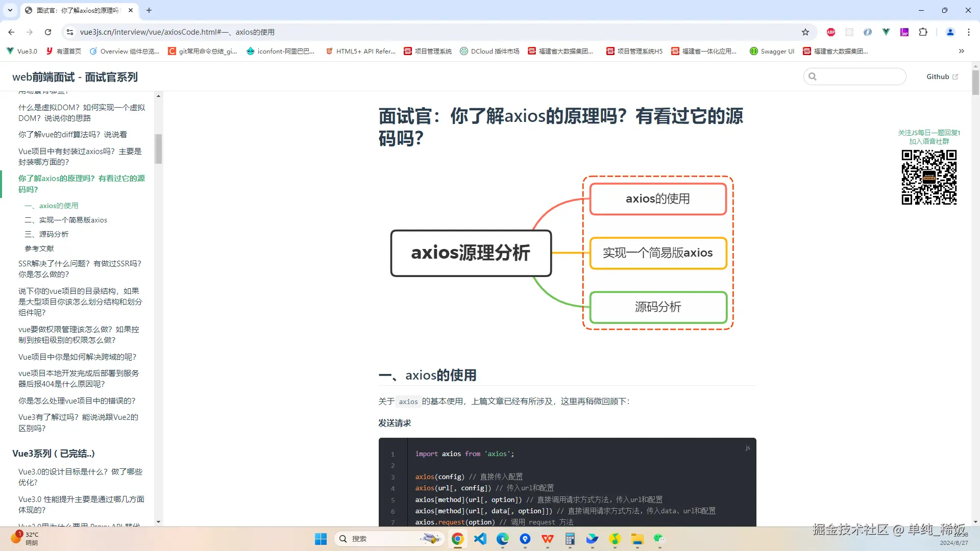Open the Github link in the site header

click(x=941, y=77)
